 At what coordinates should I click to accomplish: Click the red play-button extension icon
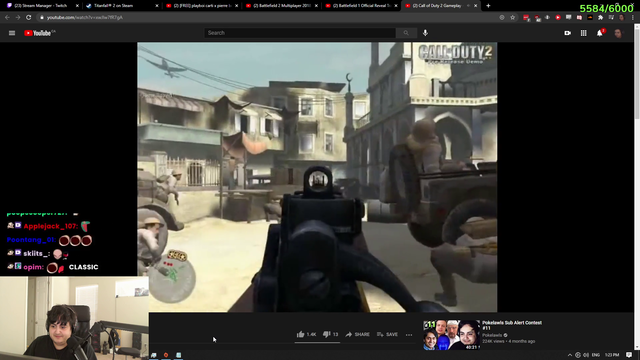click(558, 18)
